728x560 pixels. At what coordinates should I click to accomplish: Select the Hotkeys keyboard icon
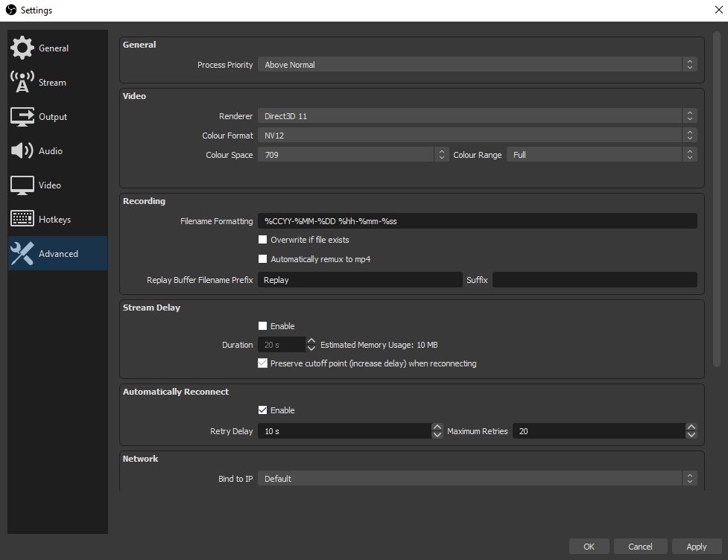[22, 220]
